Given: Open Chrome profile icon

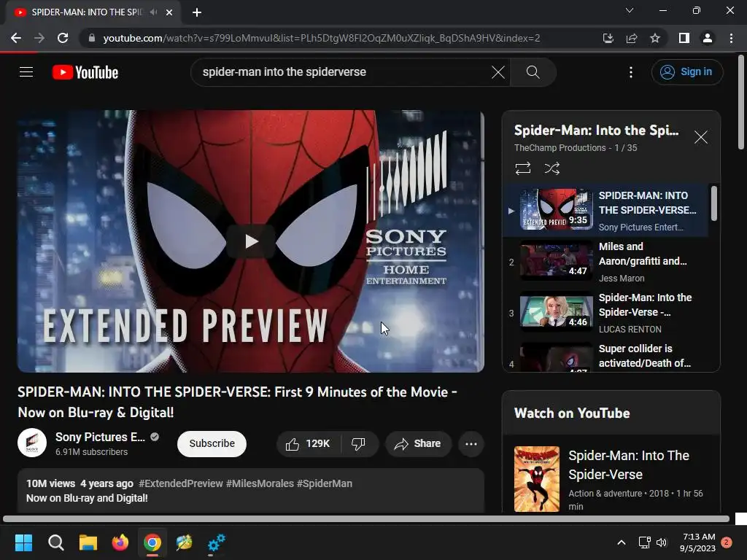Looking at the screenshot, I should coord(708,38).
